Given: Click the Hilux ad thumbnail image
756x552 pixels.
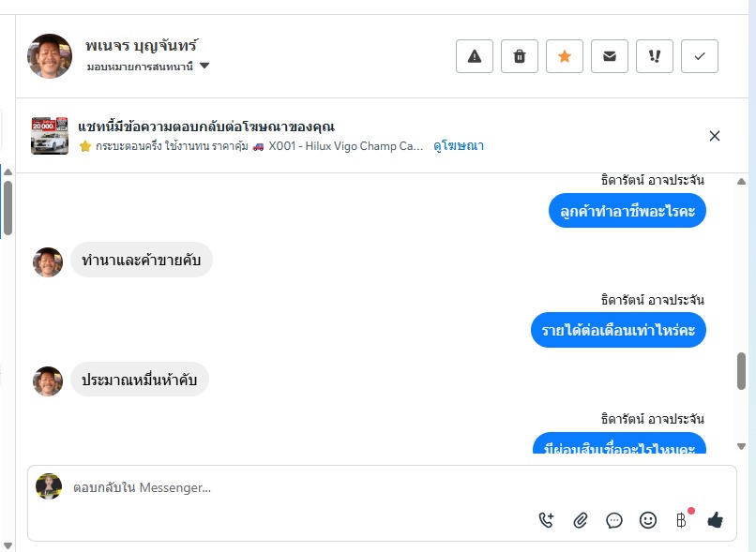Looking at the screenshot, I should 50,136.
